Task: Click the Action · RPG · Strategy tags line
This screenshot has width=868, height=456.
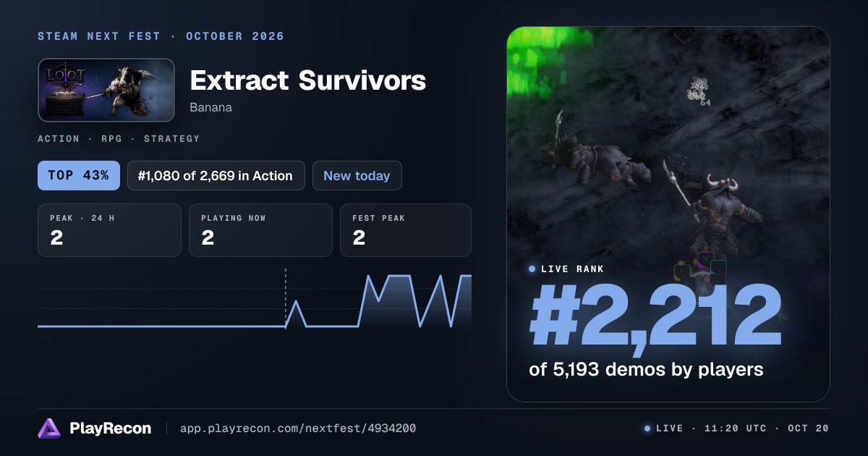Action: pos(119,139)
